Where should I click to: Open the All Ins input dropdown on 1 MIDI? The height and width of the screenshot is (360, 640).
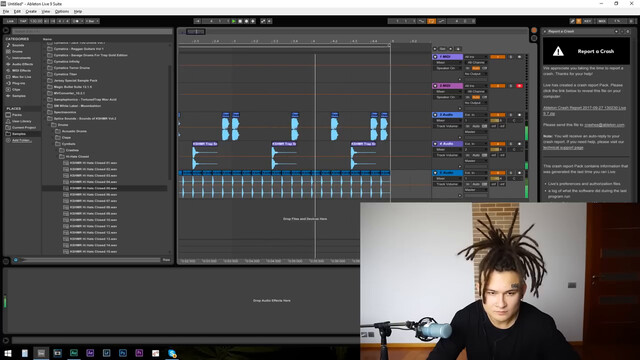[x=476, y=57]
